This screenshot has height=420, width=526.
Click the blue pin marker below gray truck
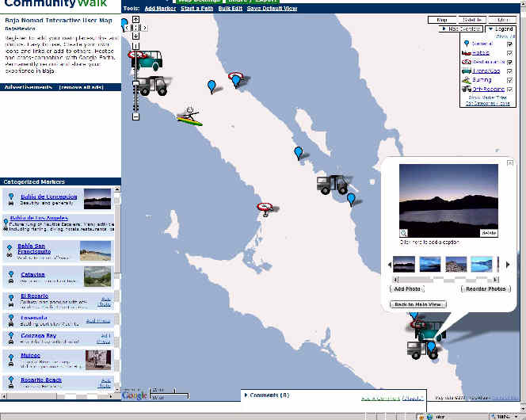click(x=351, y=199)
